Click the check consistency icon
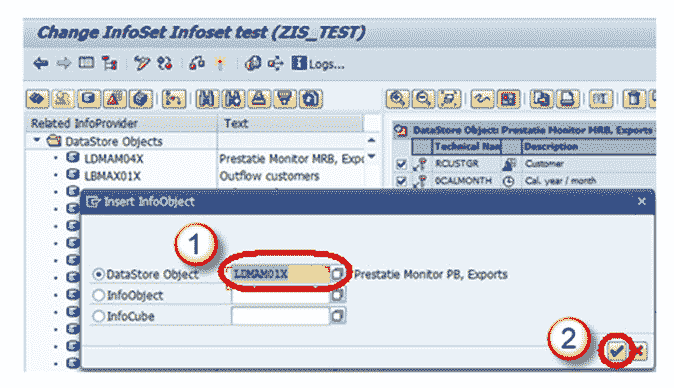This screenshot has height=388, width=674. [165, 64]
